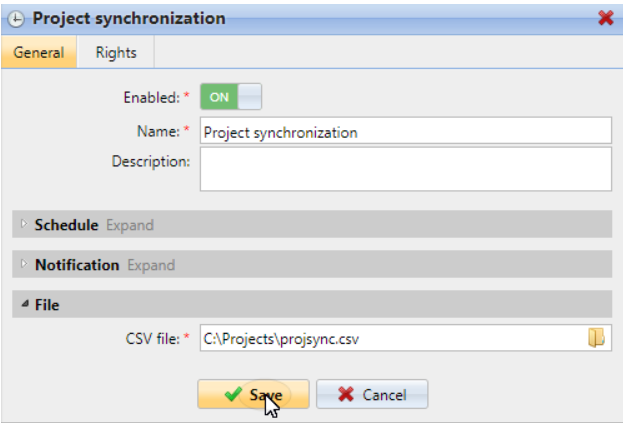Click the CSV file path field

click(390, 338)
